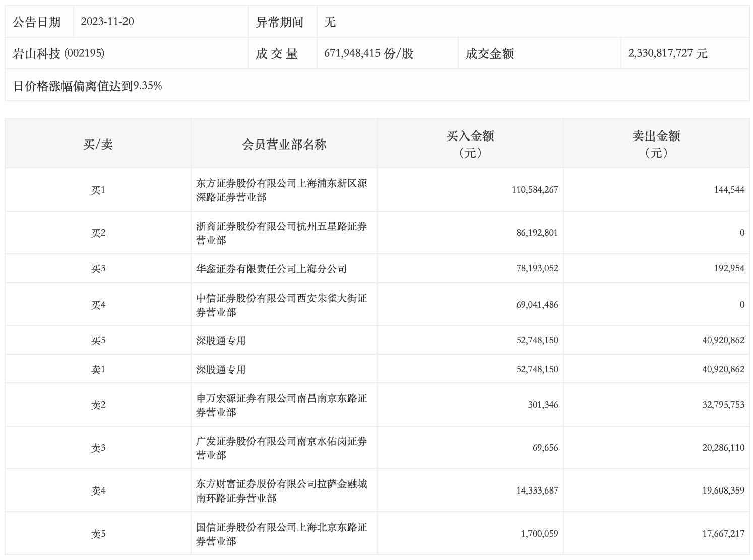
Task: Click the stock name 岩山科技 (002195)
Action: 58,53
